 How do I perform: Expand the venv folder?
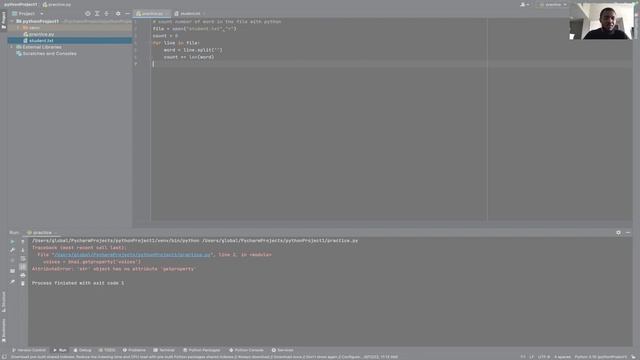19,28
